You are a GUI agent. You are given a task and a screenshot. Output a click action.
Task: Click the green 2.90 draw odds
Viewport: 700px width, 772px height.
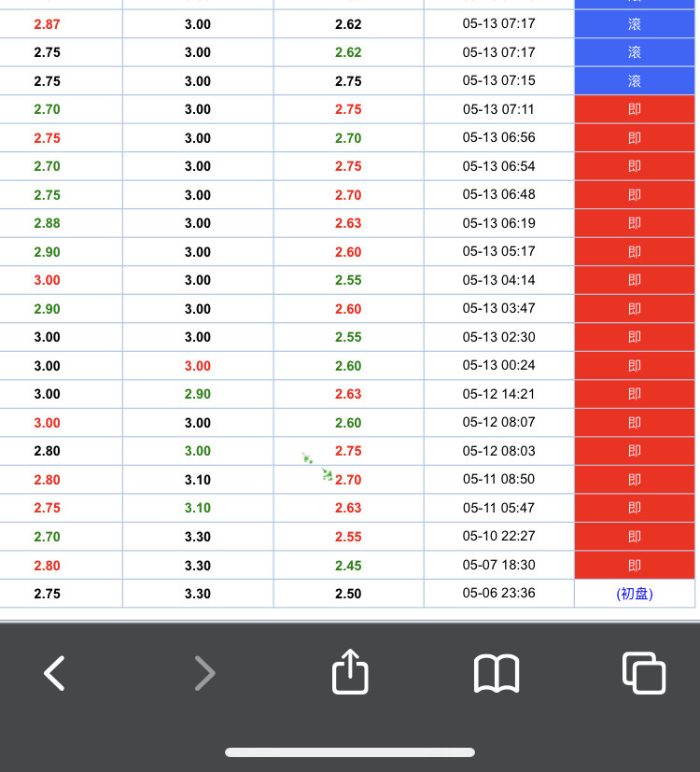coord(198,394)
